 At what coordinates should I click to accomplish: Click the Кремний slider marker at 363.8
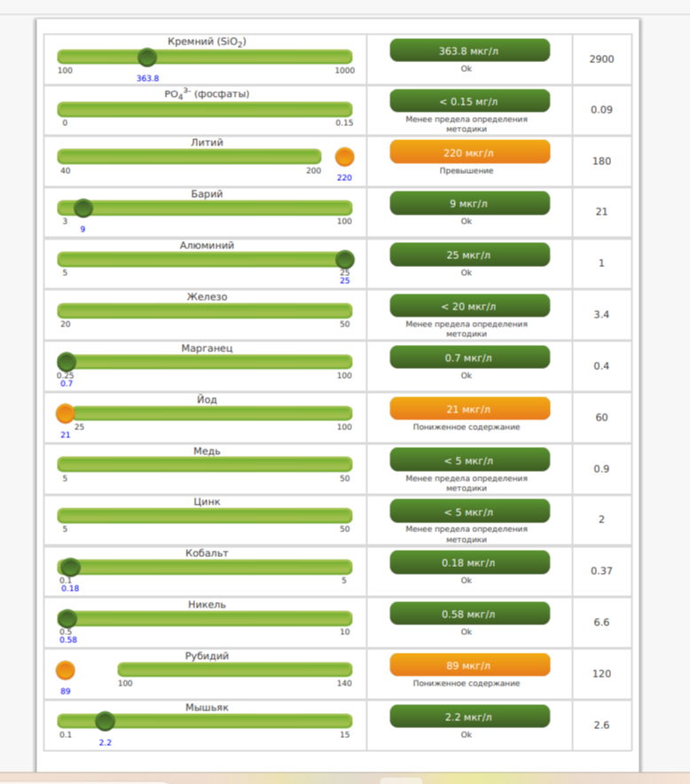click(147, 58)
